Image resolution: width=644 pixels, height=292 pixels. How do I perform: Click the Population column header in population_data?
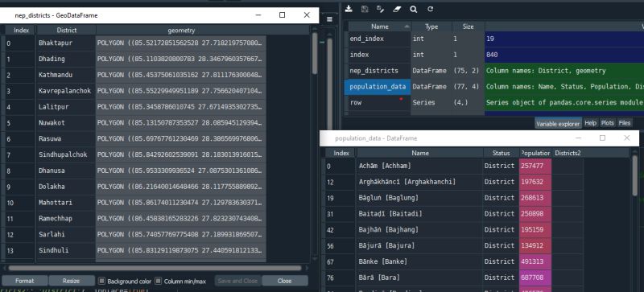pos(535,153)
